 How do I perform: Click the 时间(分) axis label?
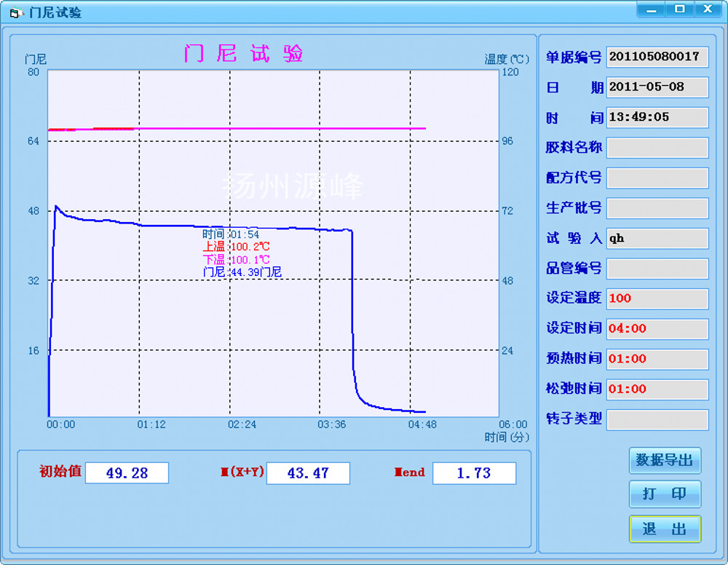click(x=507, y=437)
